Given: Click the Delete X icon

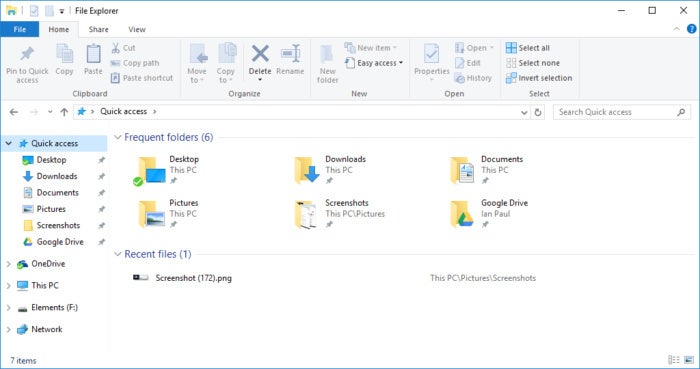Looking at the screenshot, I should coord(260,54).
